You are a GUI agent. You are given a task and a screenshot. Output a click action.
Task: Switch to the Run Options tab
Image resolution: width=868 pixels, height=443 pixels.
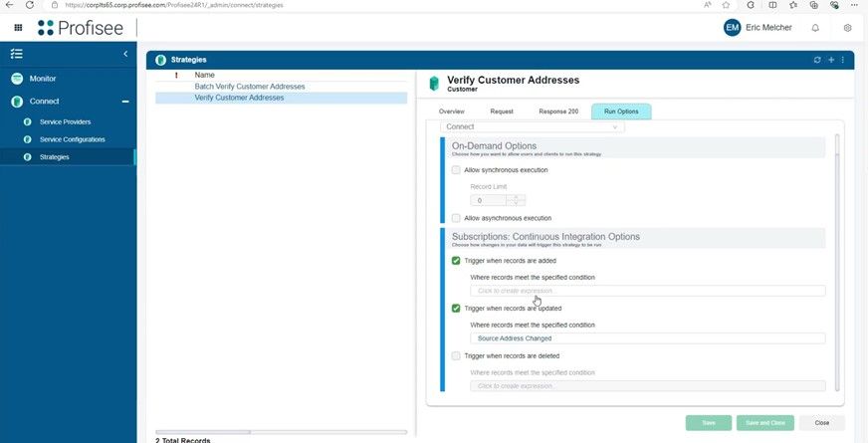point(621,111)
